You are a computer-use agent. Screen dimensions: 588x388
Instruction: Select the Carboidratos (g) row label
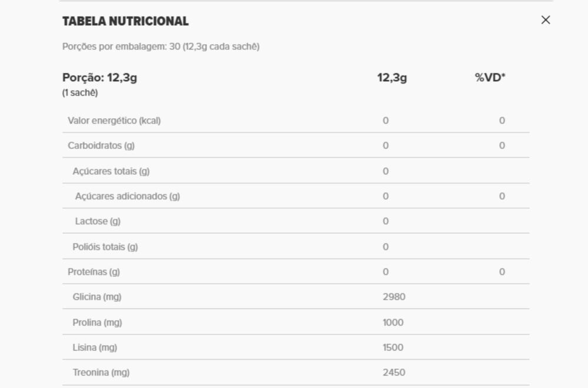click(x=101, y=145)
